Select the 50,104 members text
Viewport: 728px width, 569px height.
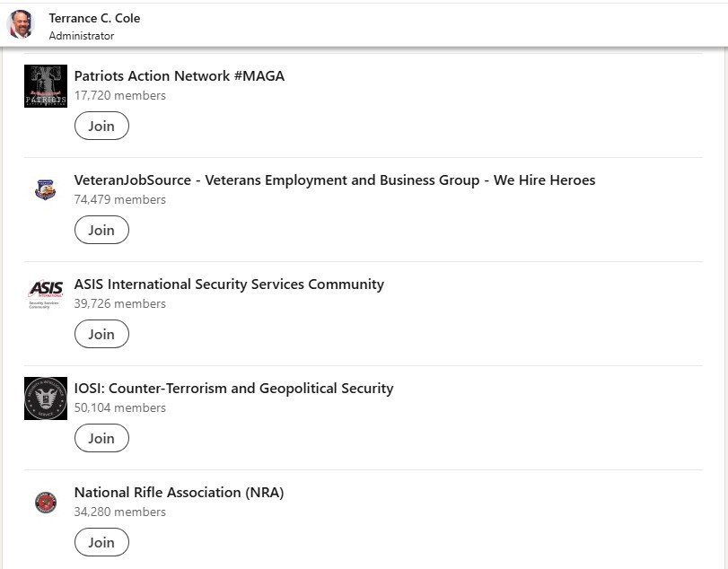119,408
